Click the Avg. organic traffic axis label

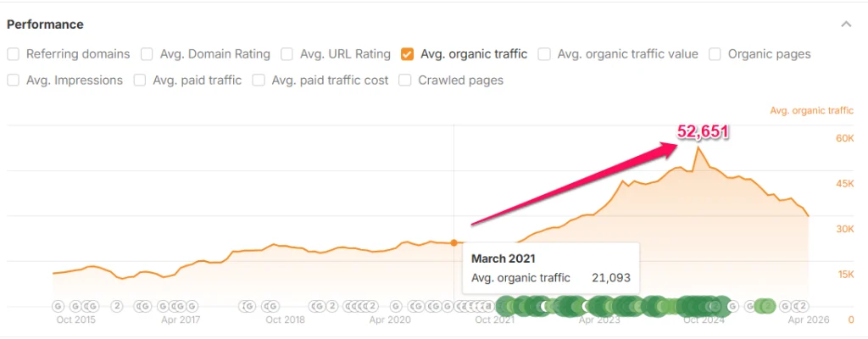811,110
